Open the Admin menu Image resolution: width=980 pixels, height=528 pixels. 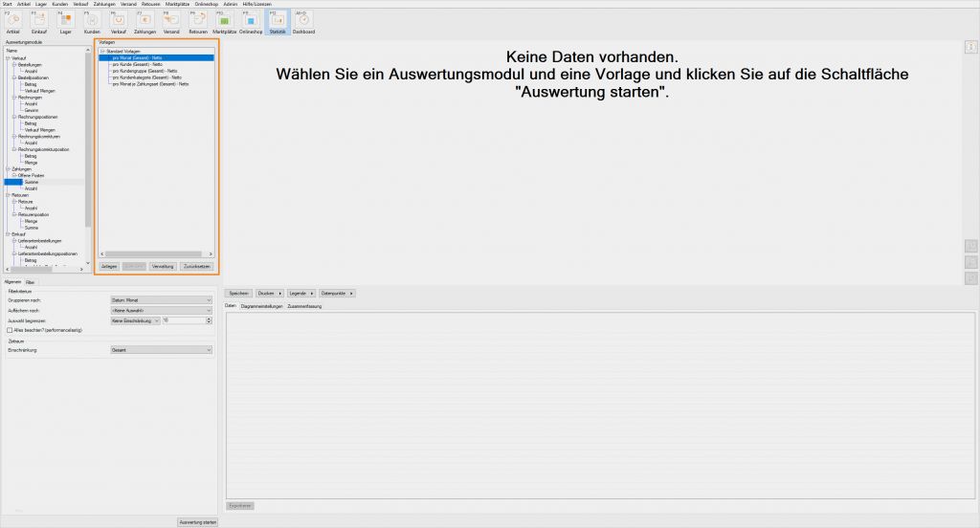(x=230, y=4)
